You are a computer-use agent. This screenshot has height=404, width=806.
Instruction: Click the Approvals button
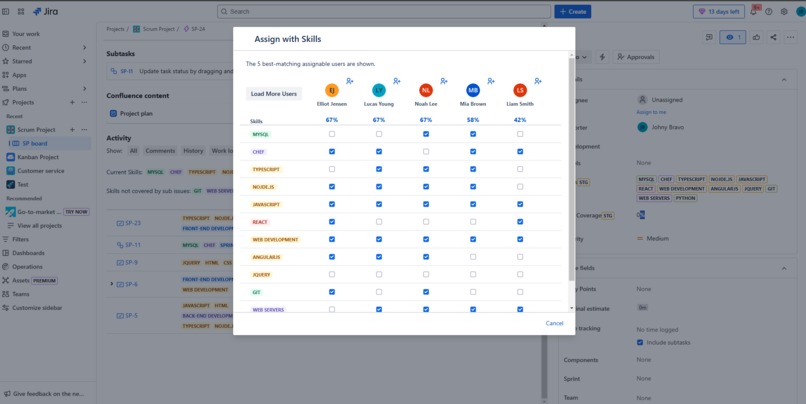click(635, 57)
